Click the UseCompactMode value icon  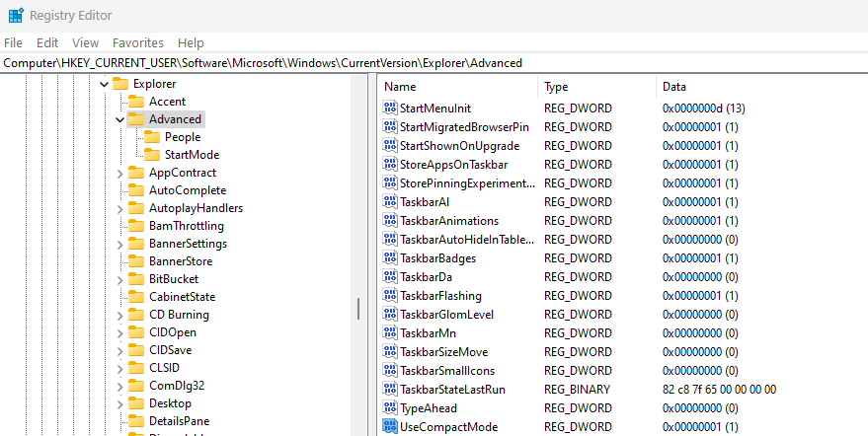tap(390, 426)
